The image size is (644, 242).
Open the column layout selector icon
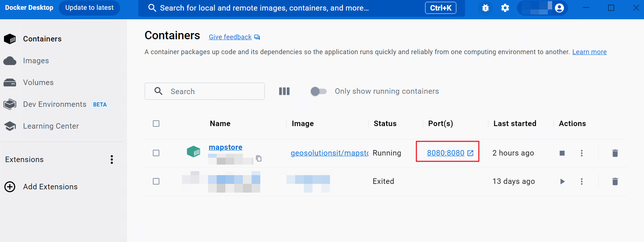(x=284, y=91)
